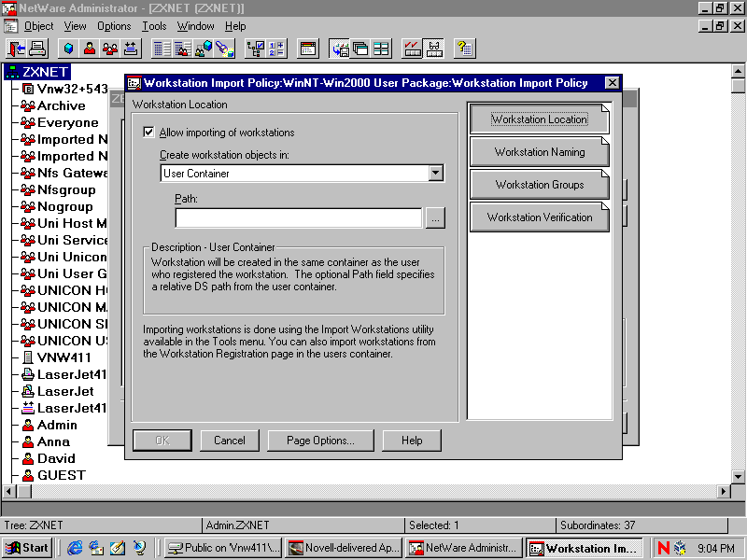Click the Tile windows toolbar icon
Viewport: 747px width, 560px height.
[381, 49]
